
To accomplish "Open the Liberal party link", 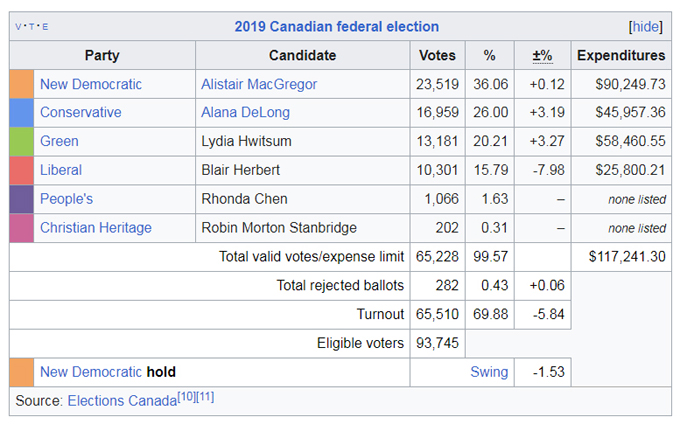I will (x=61, y=170).
